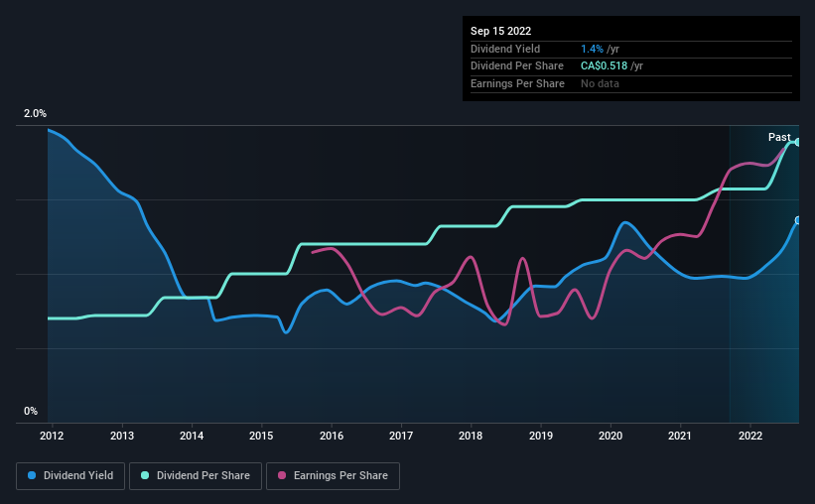Viewport: 815px width, 504px height.
Task: Select the 2020 label on the time axis
Action: pyautogui.click(x=611, y=436)
